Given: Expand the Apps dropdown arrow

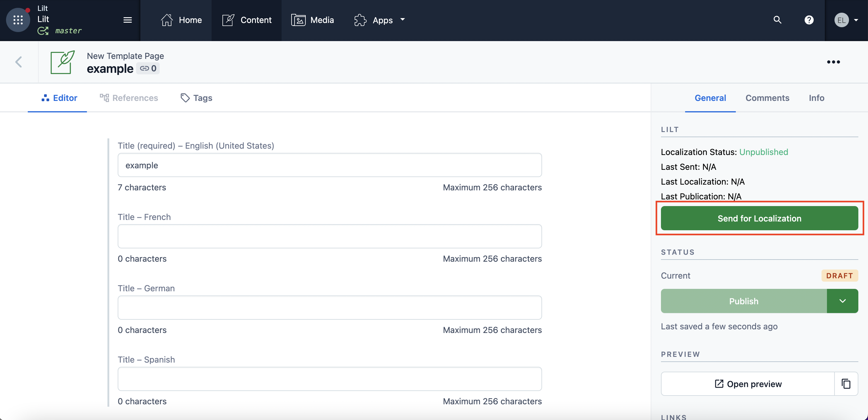Looking at the screenshot, I should (403, 20).
